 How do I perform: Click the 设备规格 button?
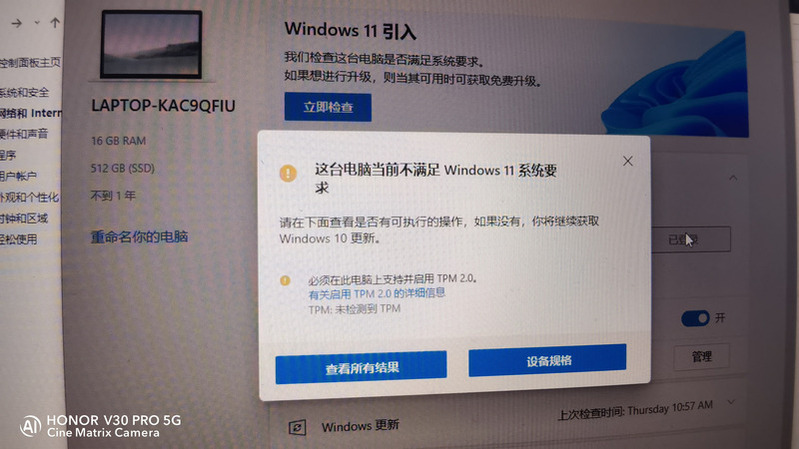click(x=547, y=360)
